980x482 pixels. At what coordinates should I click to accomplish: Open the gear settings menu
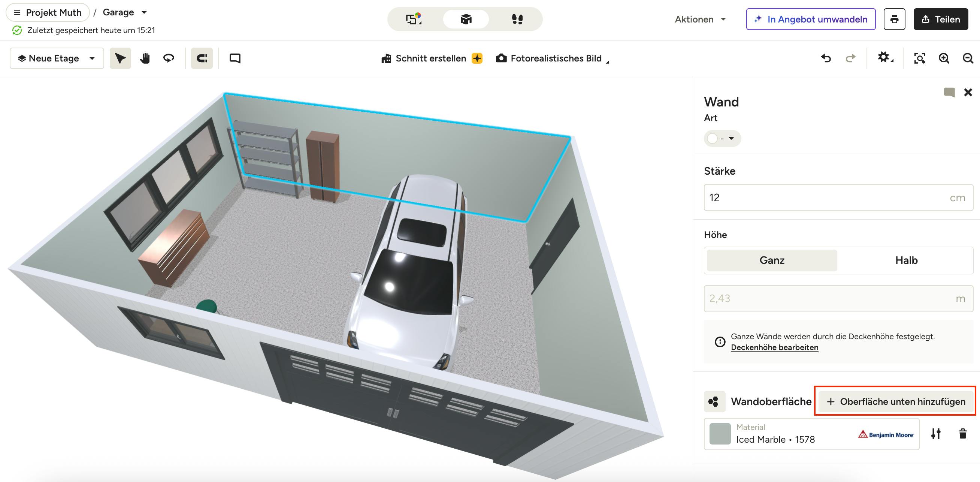pos(885,58)
